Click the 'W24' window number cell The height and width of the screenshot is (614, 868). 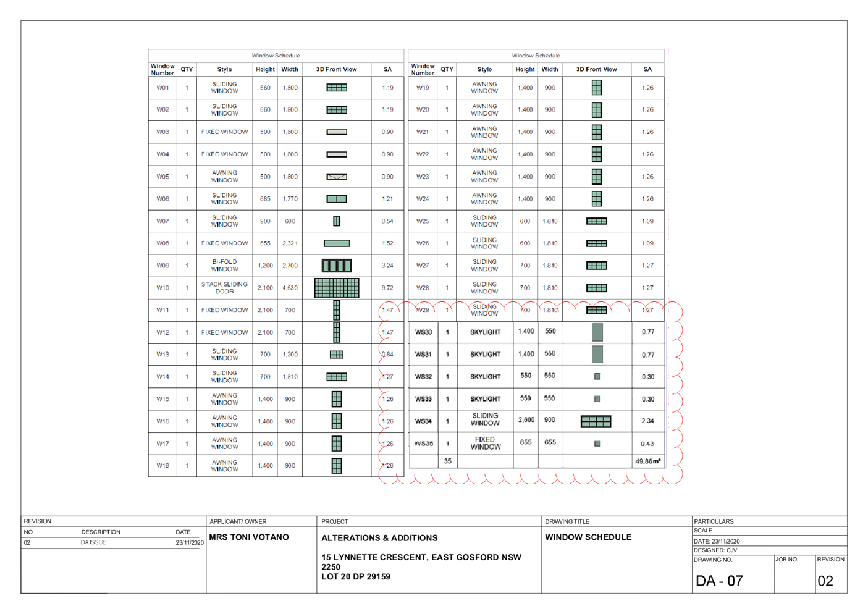click(423, 199)
